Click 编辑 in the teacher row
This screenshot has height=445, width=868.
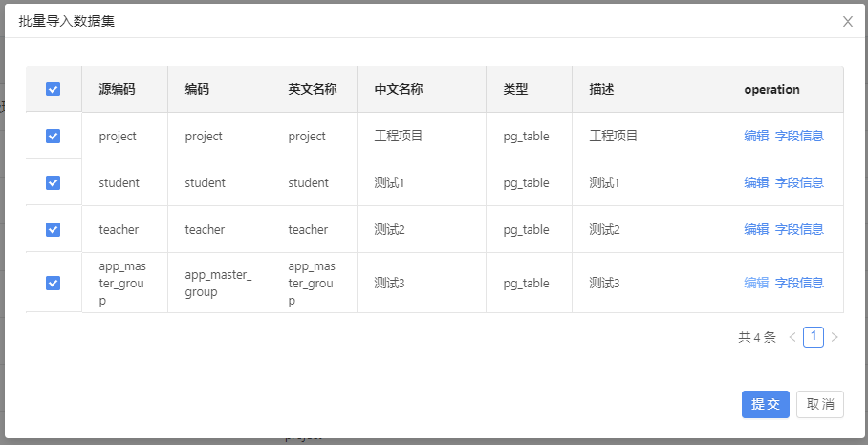[756, 229]
